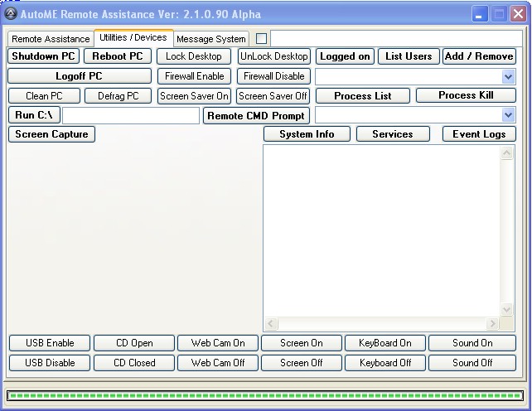Take a Screen Capture

51,134
